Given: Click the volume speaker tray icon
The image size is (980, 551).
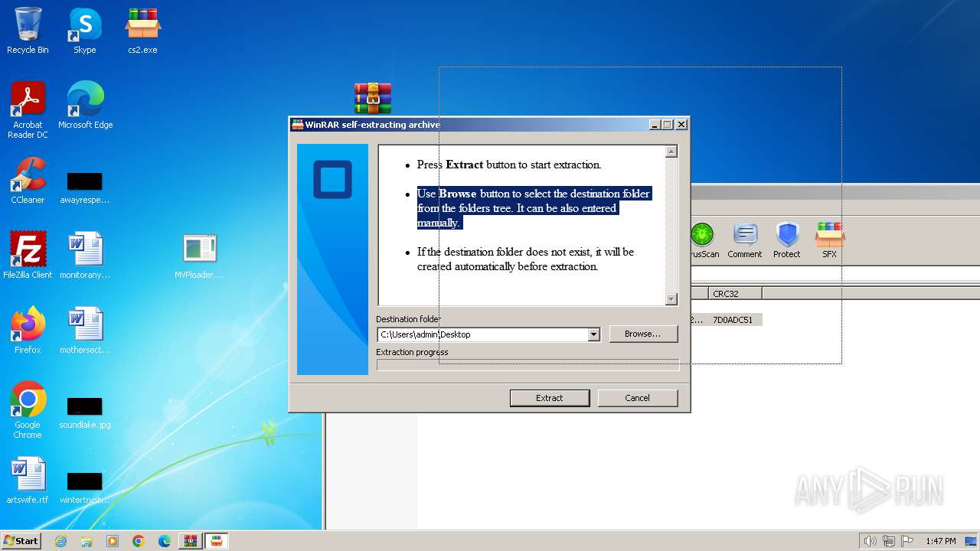Looking at the screenshot, I should [870, 541].
